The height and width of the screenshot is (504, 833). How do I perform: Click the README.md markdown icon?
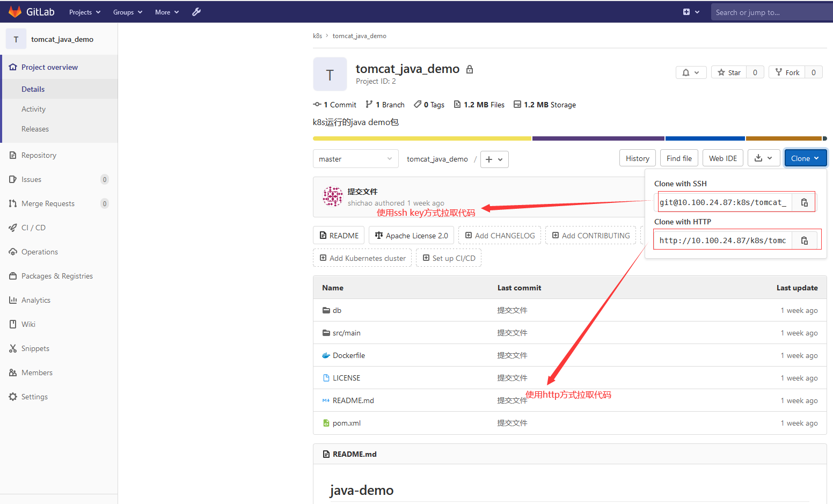pyautogui.click(x=326, y=400)
